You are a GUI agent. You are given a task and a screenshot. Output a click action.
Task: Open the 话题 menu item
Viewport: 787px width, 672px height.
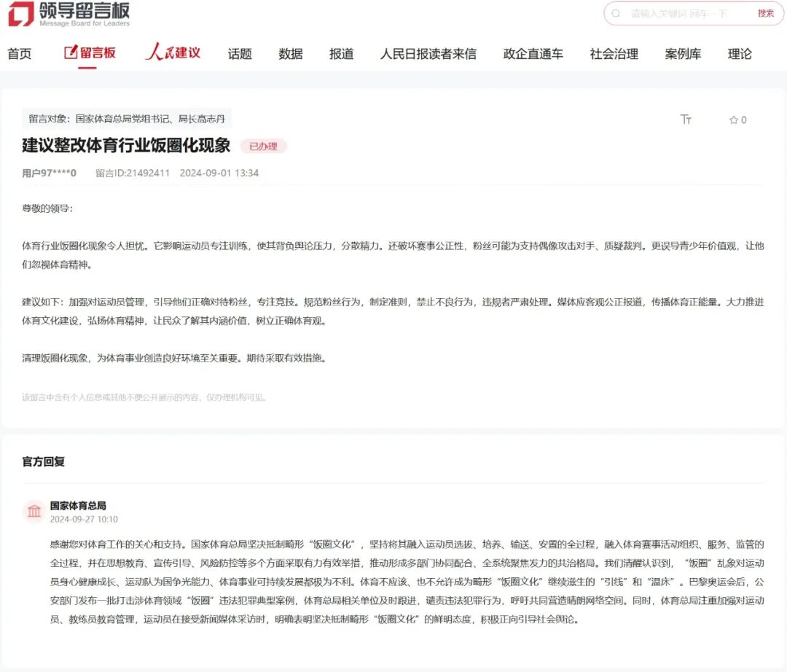click(x=240, y=53)
